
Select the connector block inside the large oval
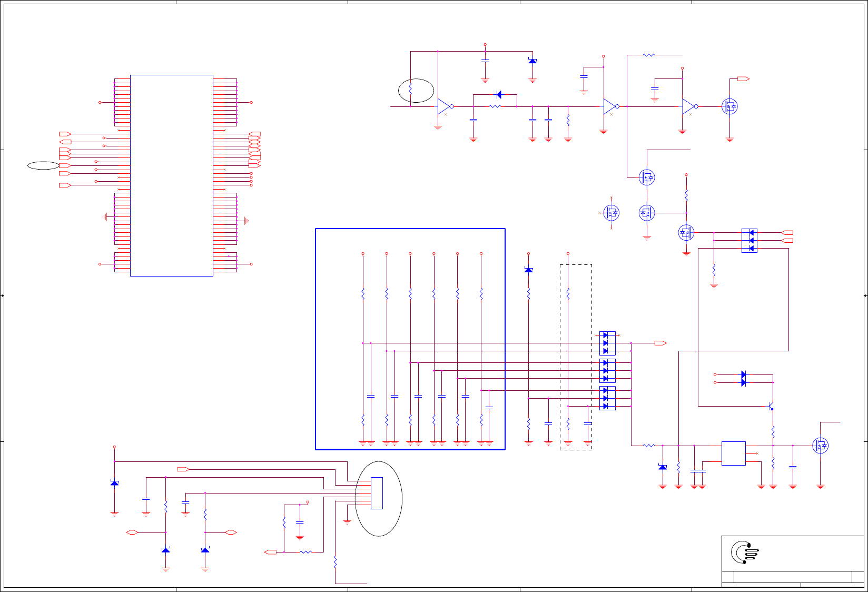coord(377,493)
